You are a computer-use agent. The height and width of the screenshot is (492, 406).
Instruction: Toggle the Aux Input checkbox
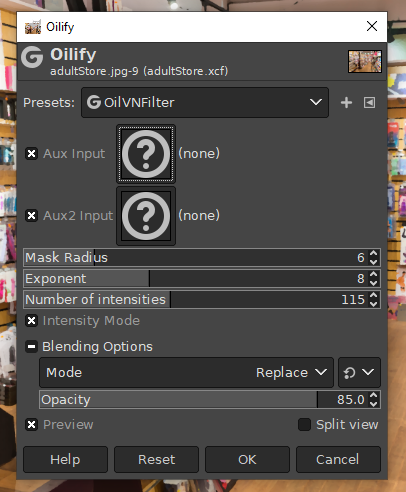[32, 154]
